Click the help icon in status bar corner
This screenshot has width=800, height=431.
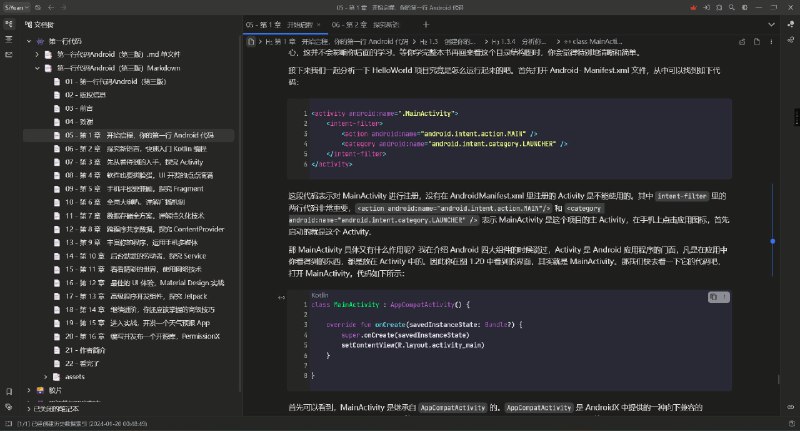791,423
